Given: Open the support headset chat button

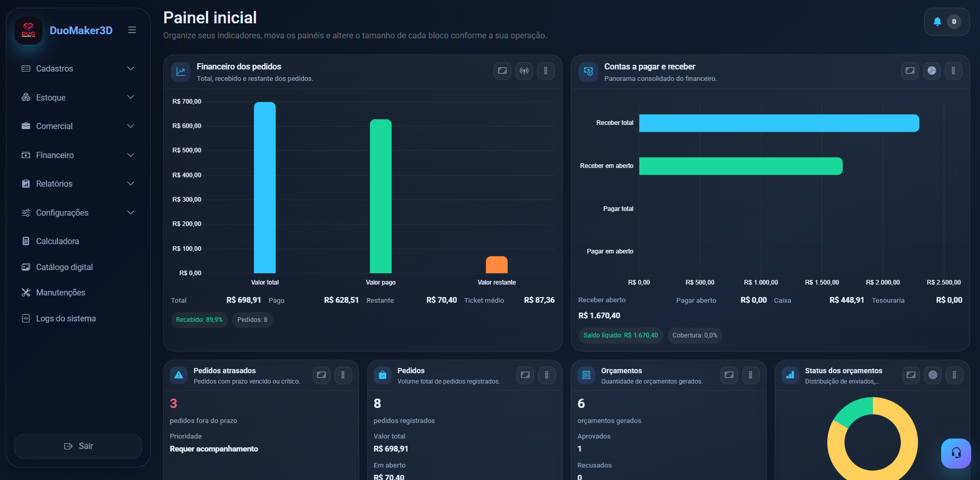Looking at the screenshot, I should tap(956, 454).
